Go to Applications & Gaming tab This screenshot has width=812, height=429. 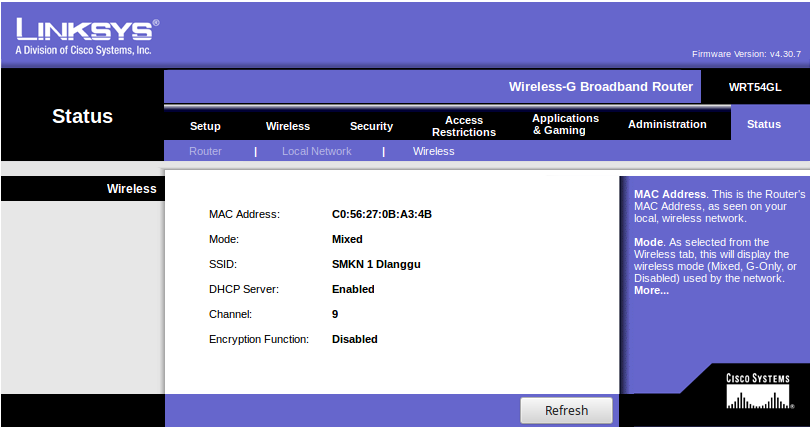tap(566, 124)
